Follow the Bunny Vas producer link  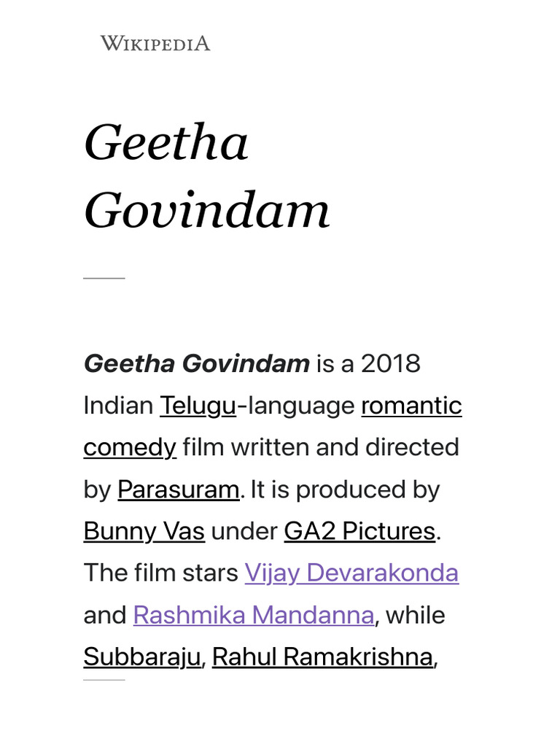tap(144, 531)
